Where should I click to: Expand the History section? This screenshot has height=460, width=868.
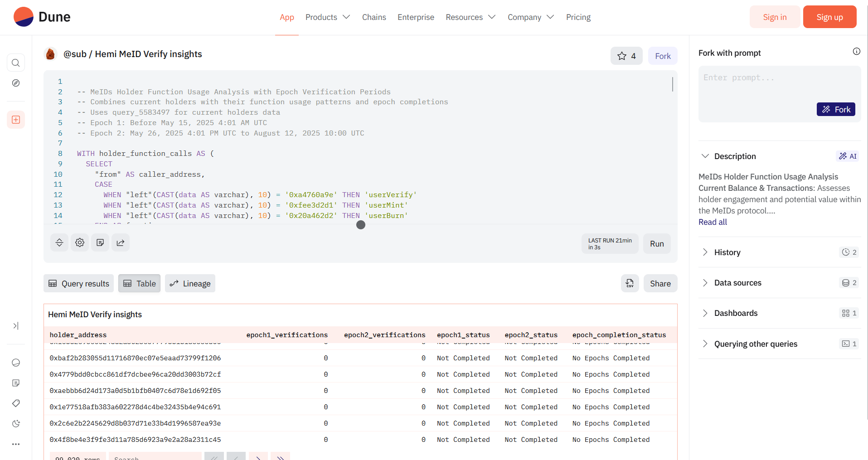(705, 252)
